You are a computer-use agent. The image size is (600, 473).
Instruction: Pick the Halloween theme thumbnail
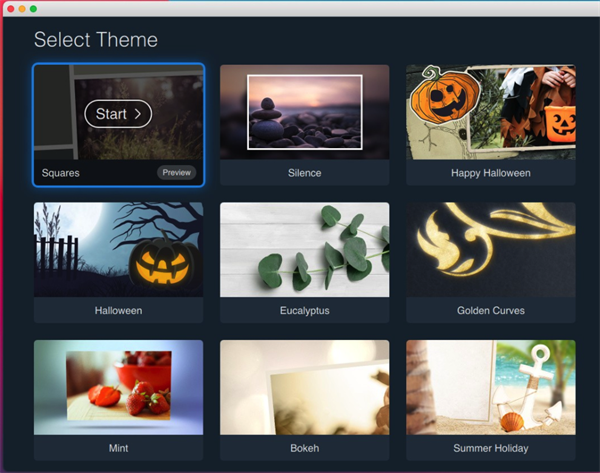point(119,250)
